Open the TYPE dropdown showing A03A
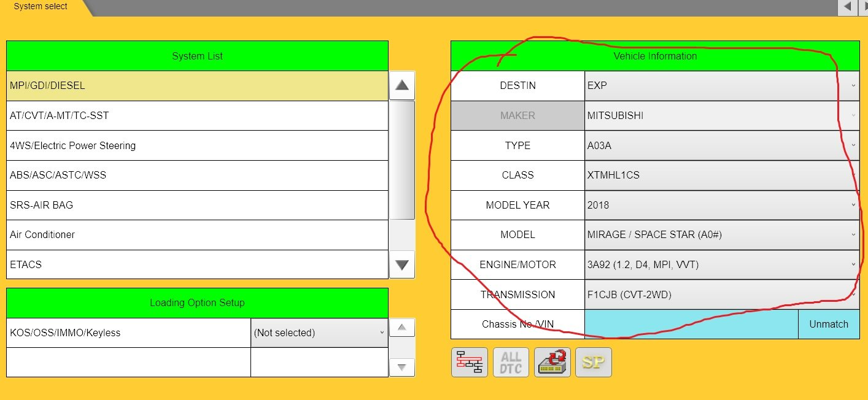Image resolution: width=868 pixels, height=400 pixels. click(x=722, y=145)
